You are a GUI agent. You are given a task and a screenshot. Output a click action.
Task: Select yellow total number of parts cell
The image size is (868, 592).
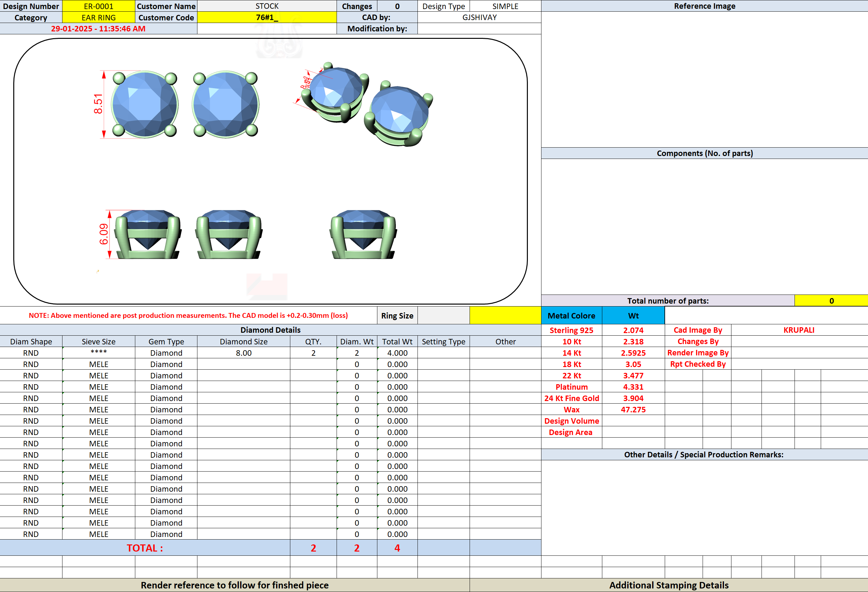click(x=831, y=301)
